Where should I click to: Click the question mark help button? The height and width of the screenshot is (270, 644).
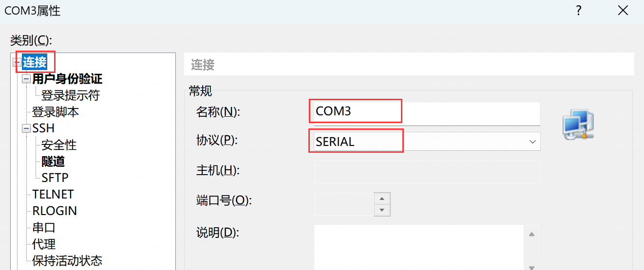pos(579,11)
